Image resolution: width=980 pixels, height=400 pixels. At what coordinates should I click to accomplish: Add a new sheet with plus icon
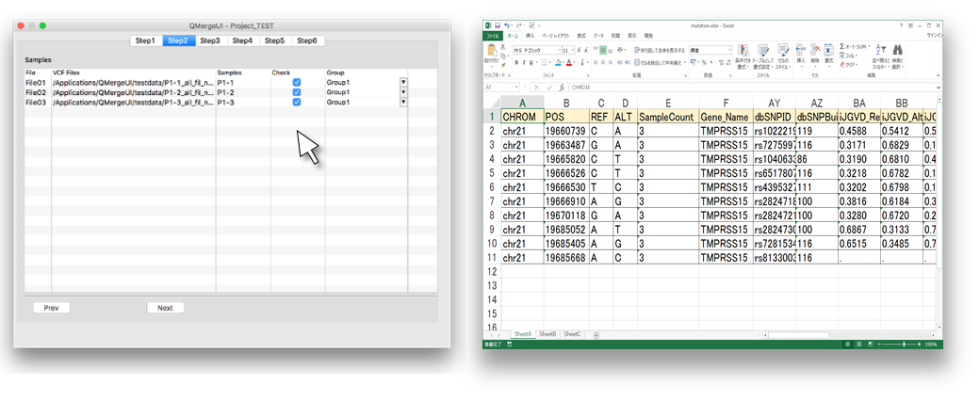pos(596,334)
